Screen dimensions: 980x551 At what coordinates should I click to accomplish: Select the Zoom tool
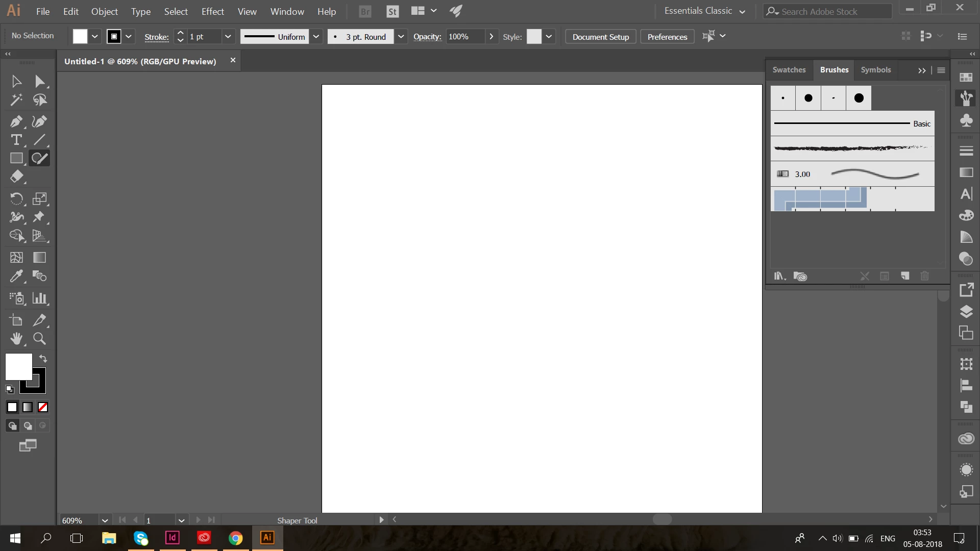coord(39,338)
